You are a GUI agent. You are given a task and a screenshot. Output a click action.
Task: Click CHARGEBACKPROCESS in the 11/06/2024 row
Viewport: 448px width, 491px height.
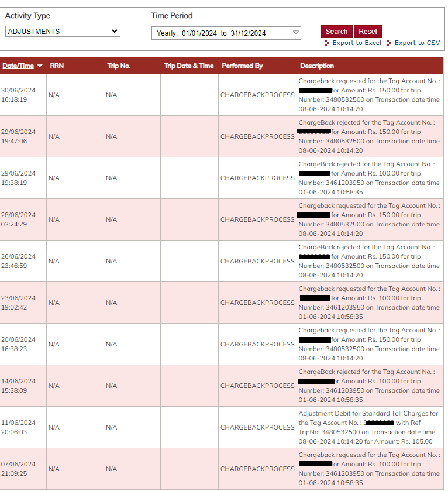[257, 427]
